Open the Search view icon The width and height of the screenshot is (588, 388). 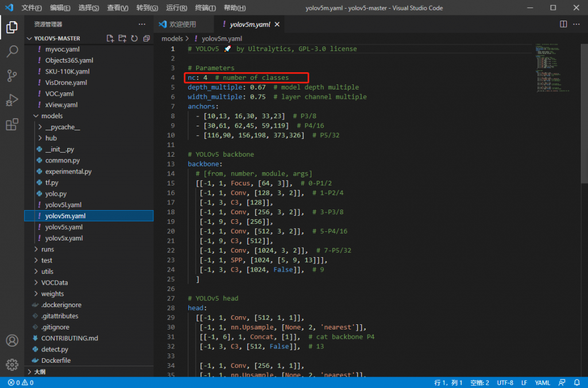tap(12, 51)
